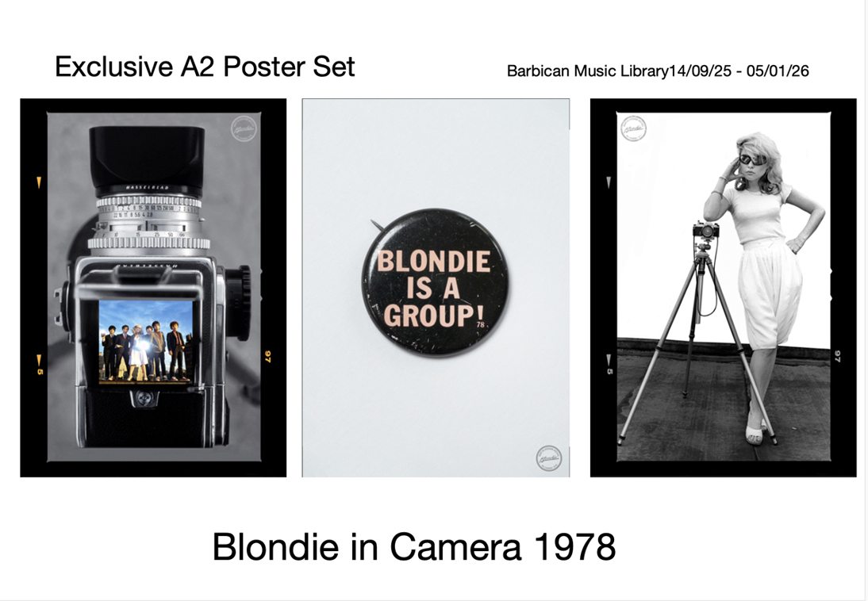Click the camera winding knob
868x601 pixels.
241,302
